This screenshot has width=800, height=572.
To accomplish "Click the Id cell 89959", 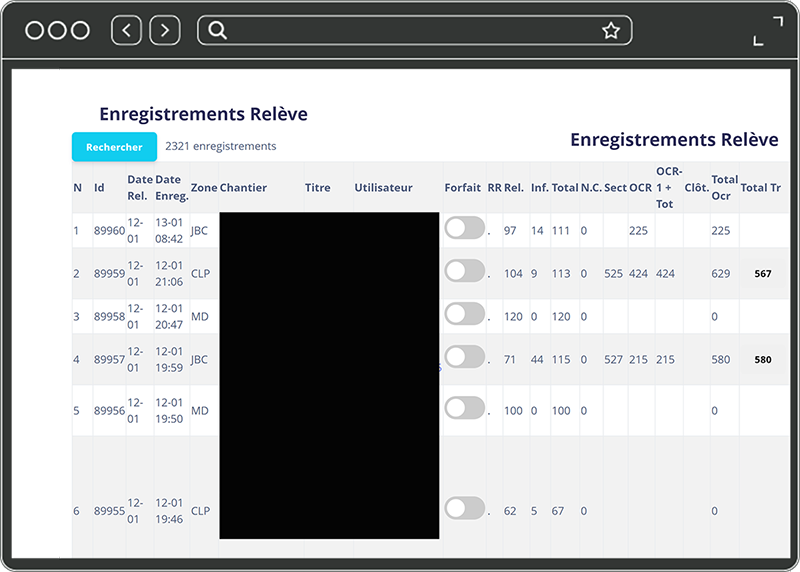I will pos(109,273).
